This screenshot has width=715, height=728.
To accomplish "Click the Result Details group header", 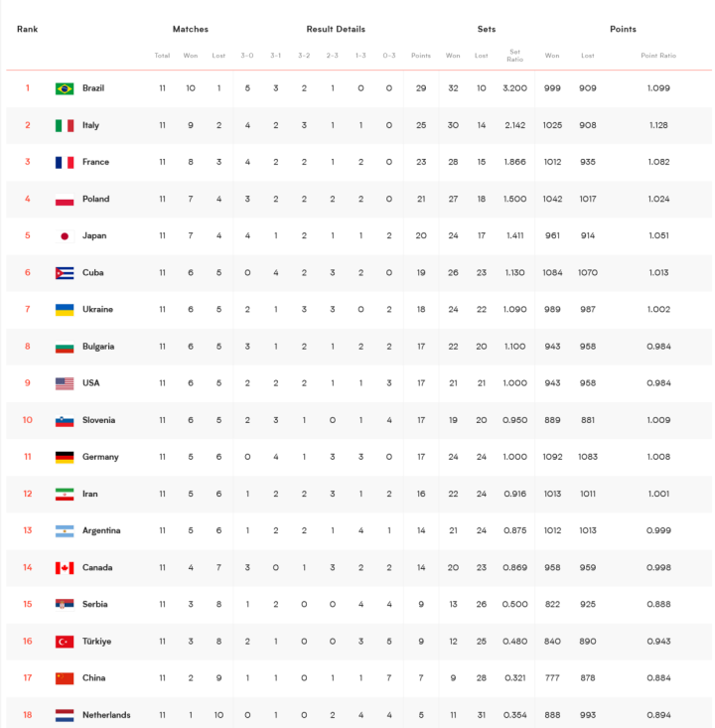I will pos(336,29).
